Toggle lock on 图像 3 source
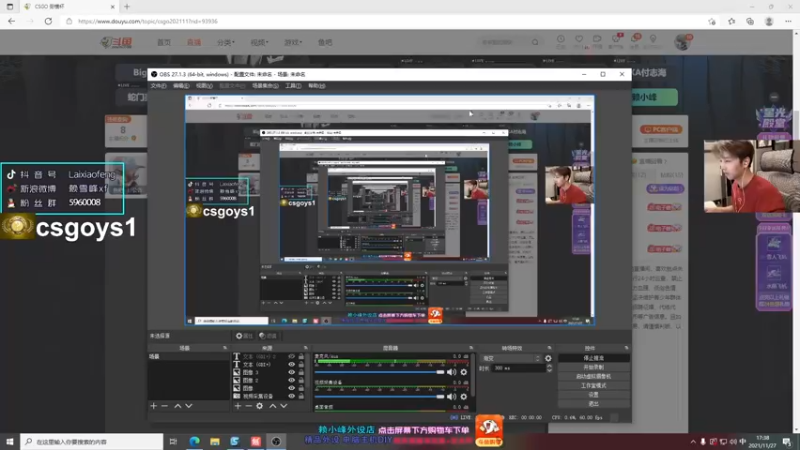800x450 pixels. click(301, 372)
